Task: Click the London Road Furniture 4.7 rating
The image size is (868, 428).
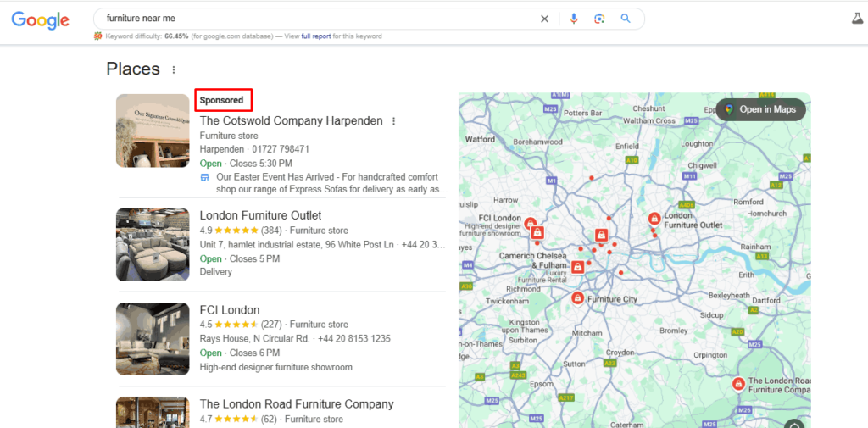Action: (238, 420)
